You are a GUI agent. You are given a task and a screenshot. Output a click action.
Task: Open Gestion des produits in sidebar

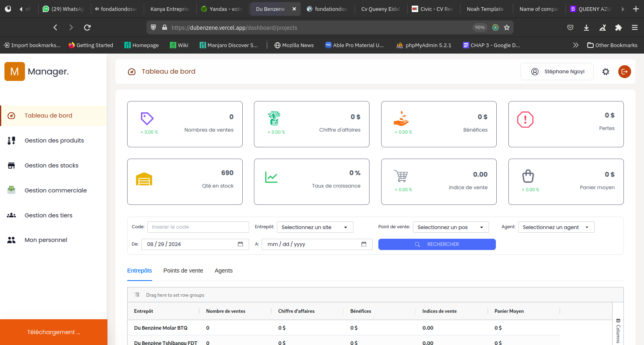click(54, 140)
